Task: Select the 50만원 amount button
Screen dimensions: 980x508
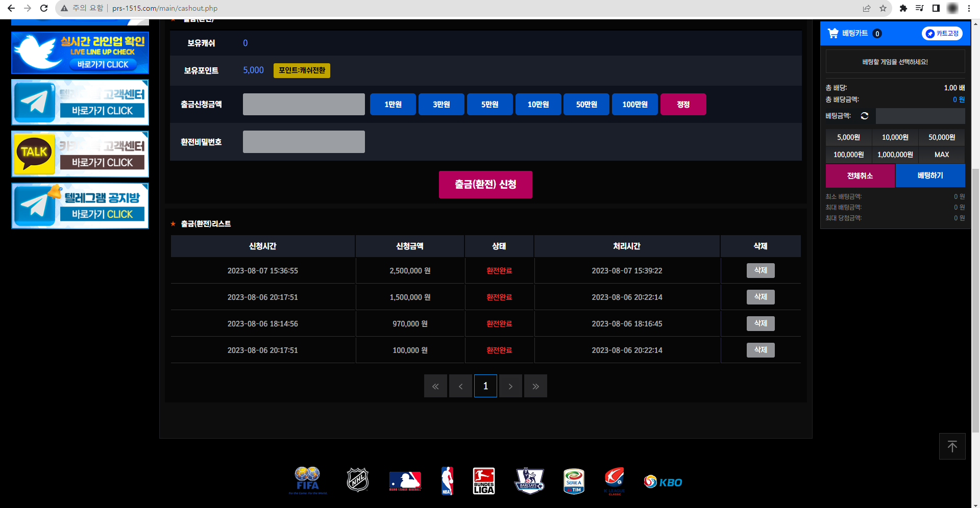Action: (586, 104)
